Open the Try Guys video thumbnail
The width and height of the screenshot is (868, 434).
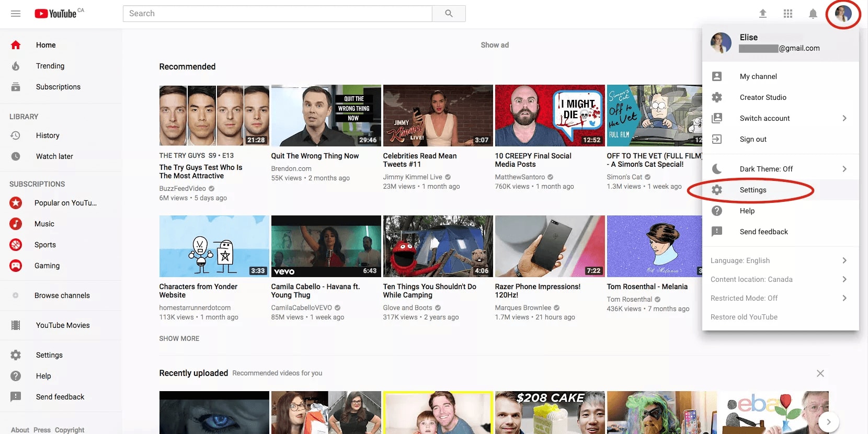(214, 116)
